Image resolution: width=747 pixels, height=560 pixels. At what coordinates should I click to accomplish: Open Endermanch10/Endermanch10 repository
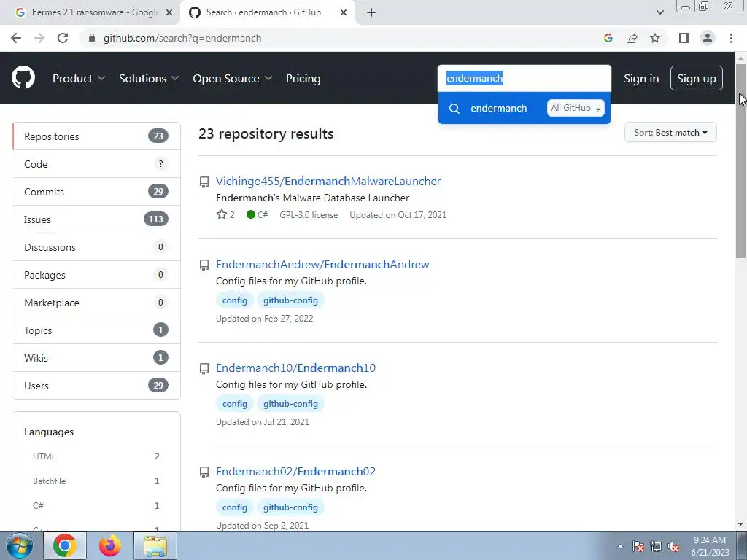296,368
